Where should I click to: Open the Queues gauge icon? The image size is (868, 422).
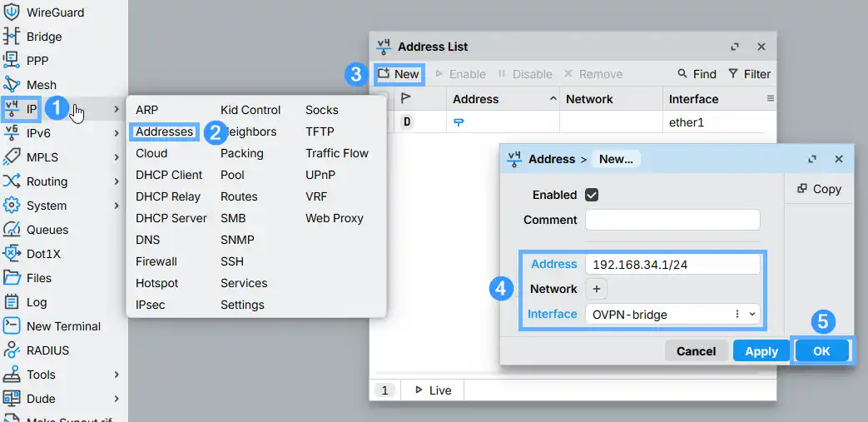coord(12,229)
